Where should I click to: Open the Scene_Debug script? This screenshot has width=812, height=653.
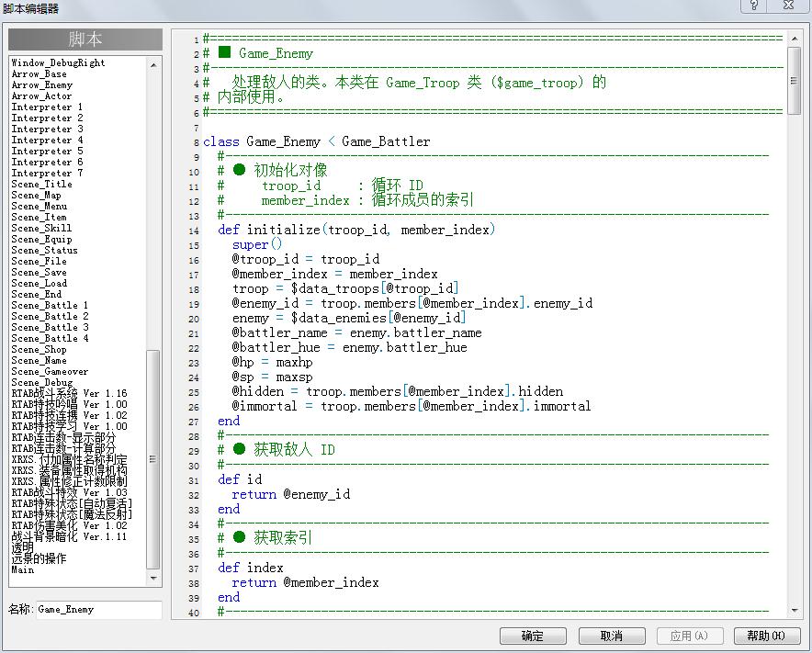(x=42, y=383)
